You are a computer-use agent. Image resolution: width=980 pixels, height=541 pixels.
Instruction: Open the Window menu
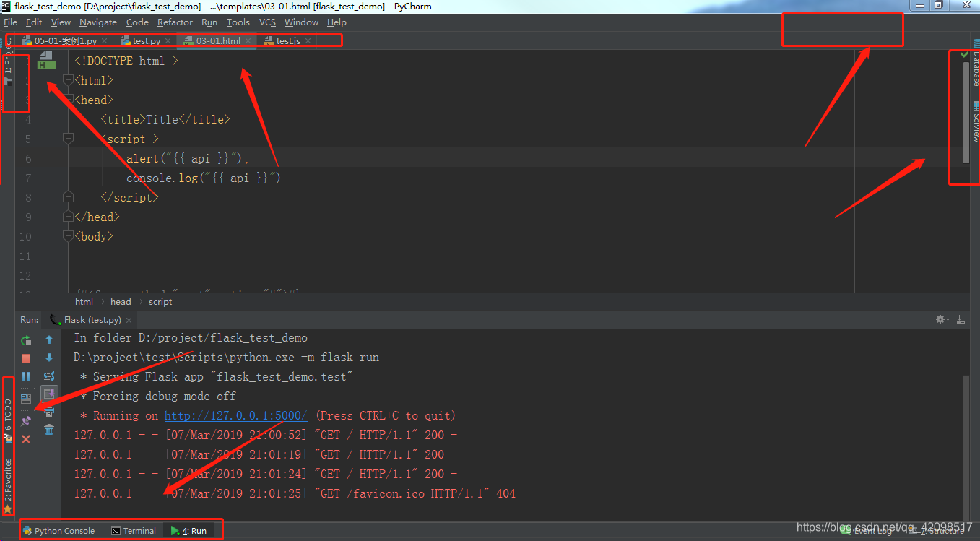pyautogui.click(x=301, y=22)
